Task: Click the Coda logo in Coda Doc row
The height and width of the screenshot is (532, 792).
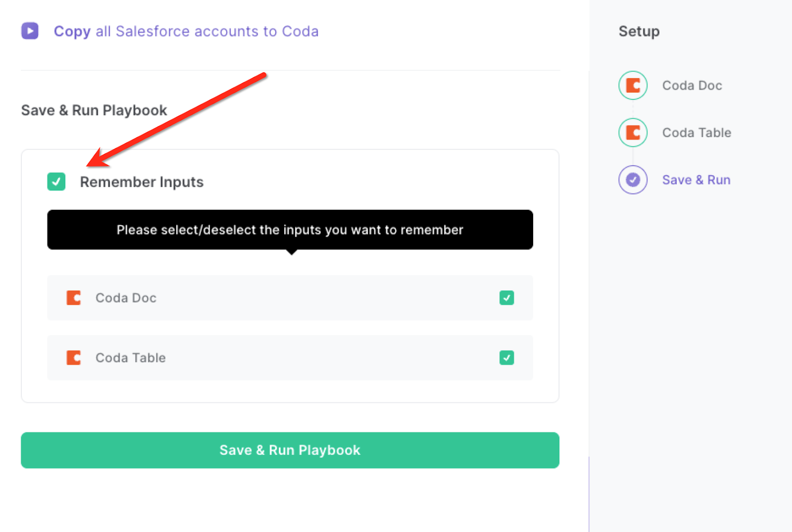Action: [74, 298]
